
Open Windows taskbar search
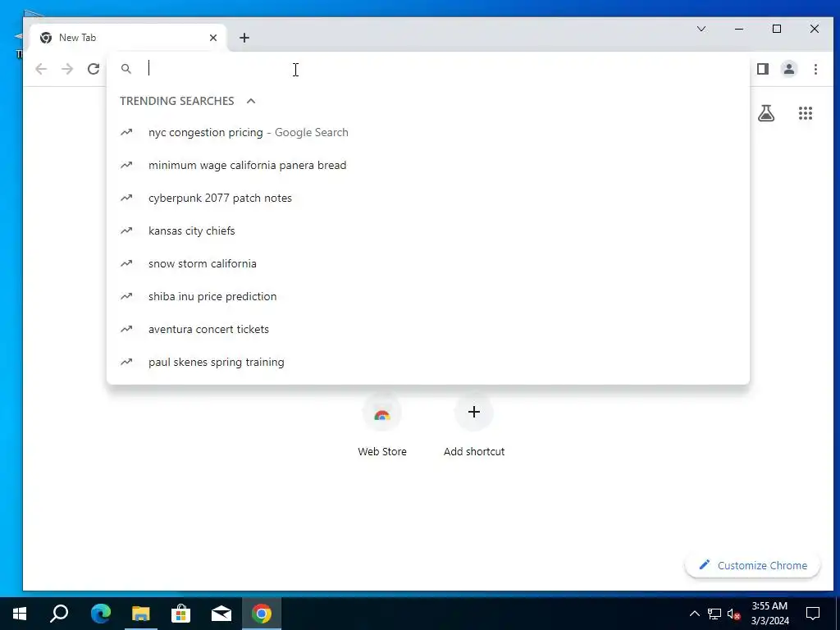pos(59,614)
